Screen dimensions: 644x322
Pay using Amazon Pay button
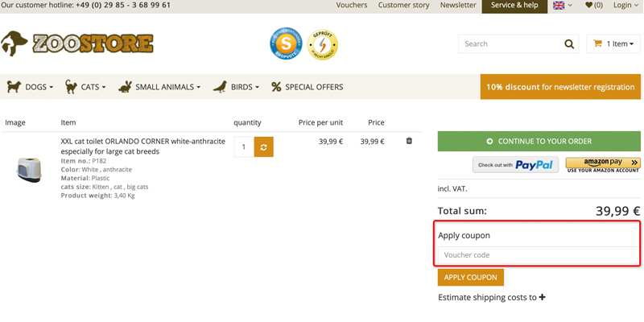click(603, 164)
